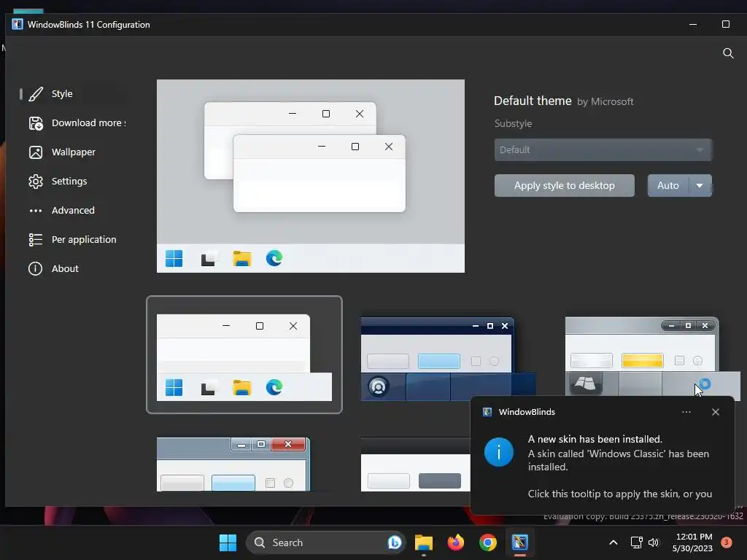Click the Wallpaper picture icon

click(36, 152)
